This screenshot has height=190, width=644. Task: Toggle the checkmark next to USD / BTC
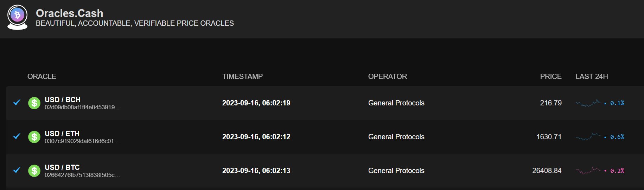pyautogui.click(x=17, y=170)
